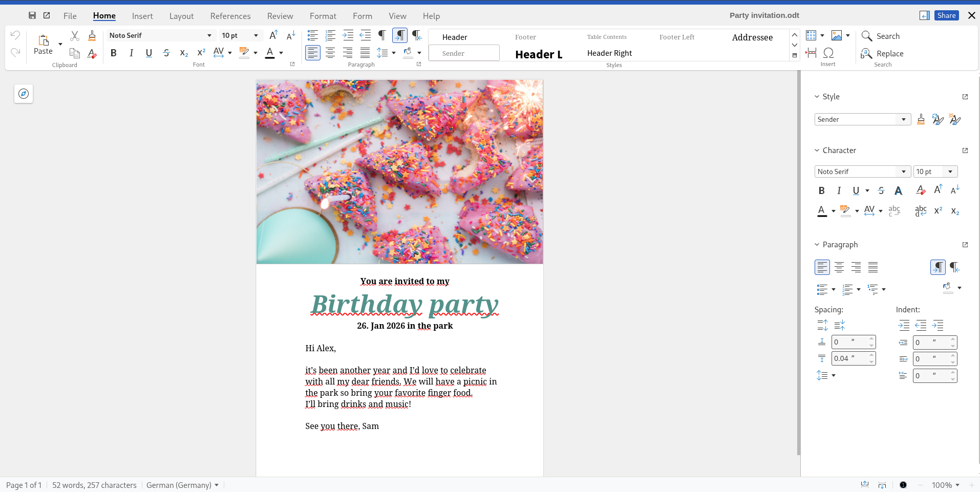
Task: Click the above-paragraph spacing input field
Action: pos(849,342)
